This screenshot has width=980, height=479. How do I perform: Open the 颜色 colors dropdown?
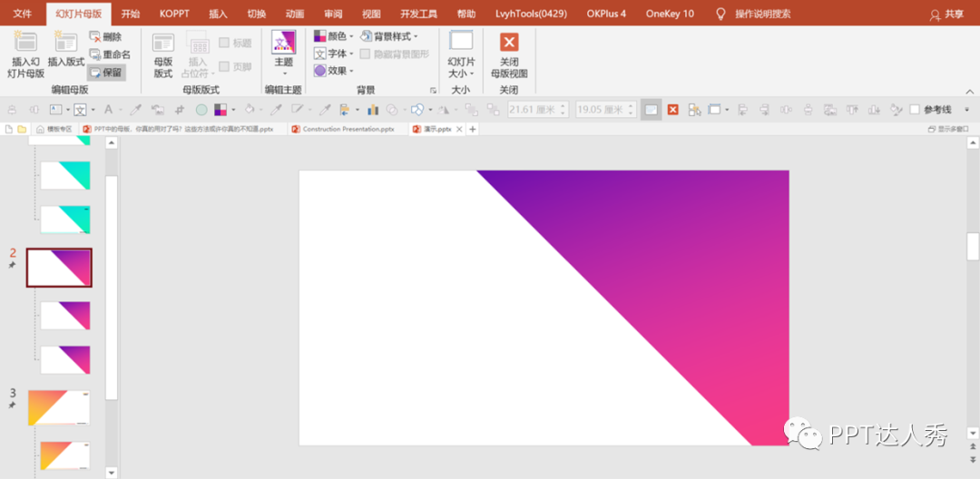[334, 37]
